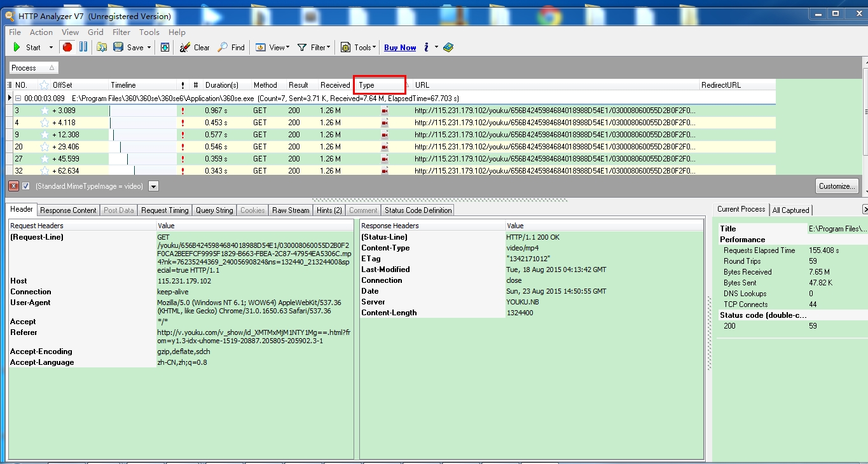This screenshot has height=464, width=868.
Task: Click the star icon on row 3
Action: coord(45,111)
